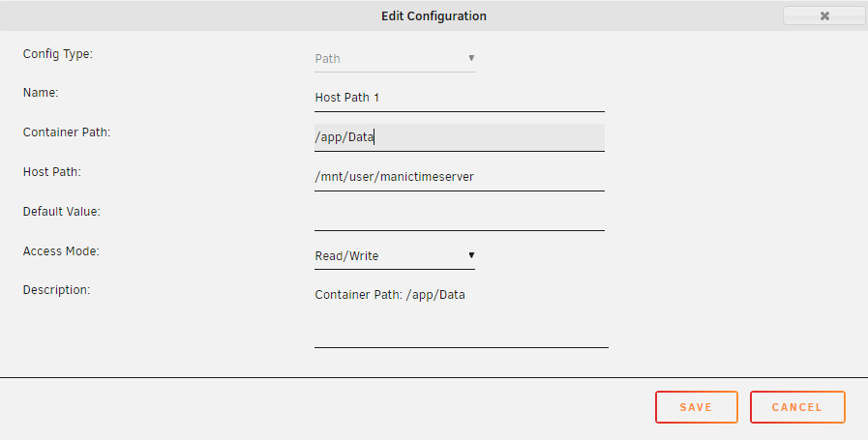Click the Description text area
This screenshot has width=868, height=440.
click(462, 315)
